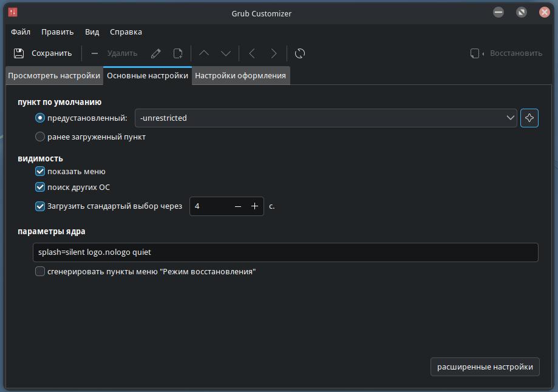Select the предустановленный radio button
Viewport: 558px width, 392px height.
point(40,118)
